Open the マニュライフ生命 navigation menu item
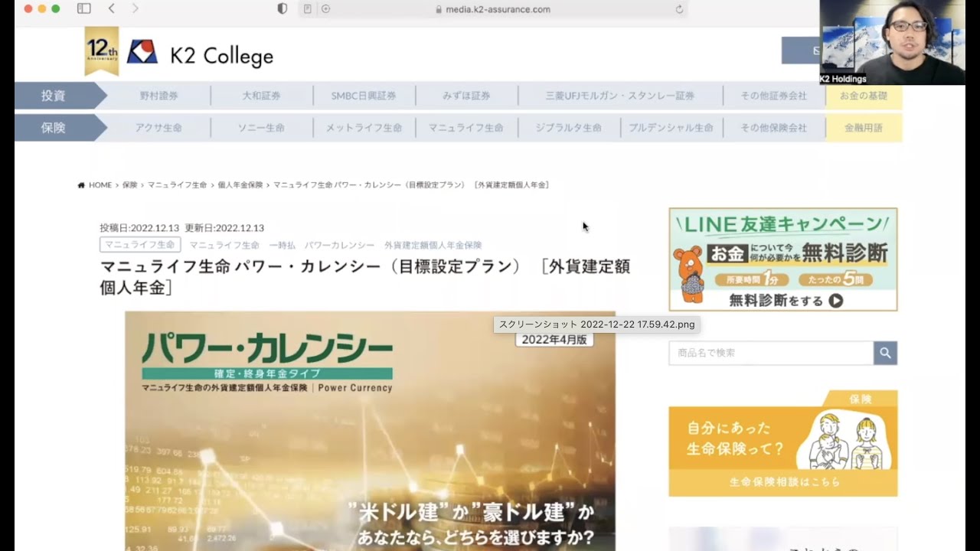980x551 pixels. pos(466,128)
